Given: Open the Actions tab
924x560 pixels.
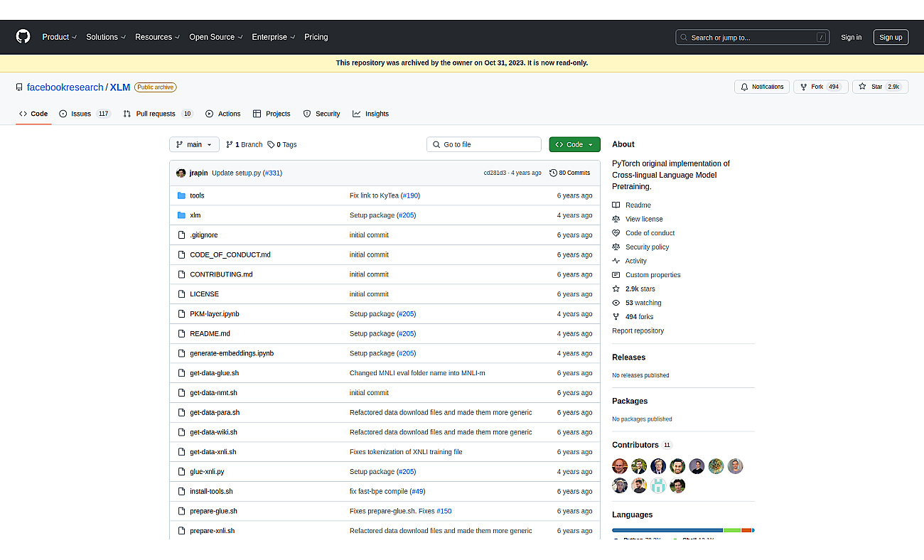Looking at the screenshot, I should (x=223, y=114).
